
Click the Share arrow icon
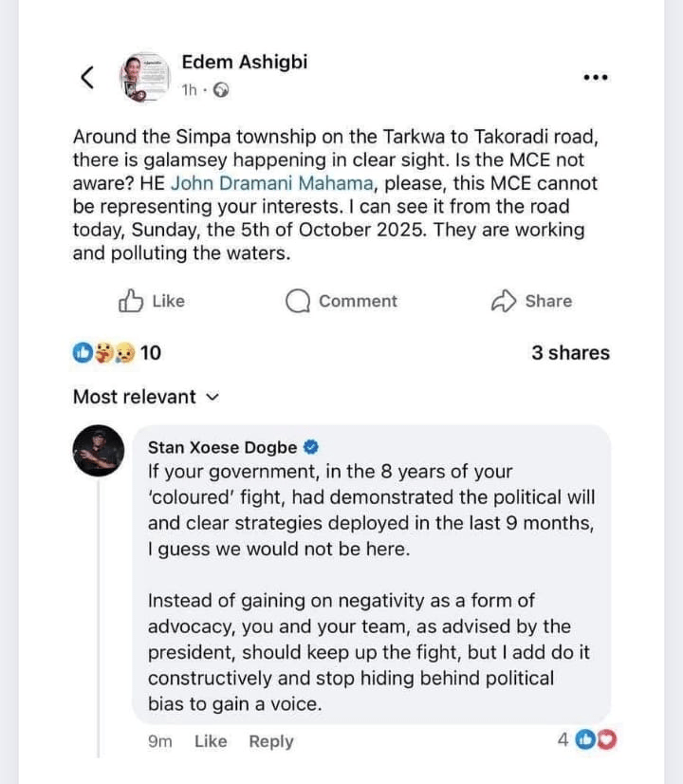503,301
